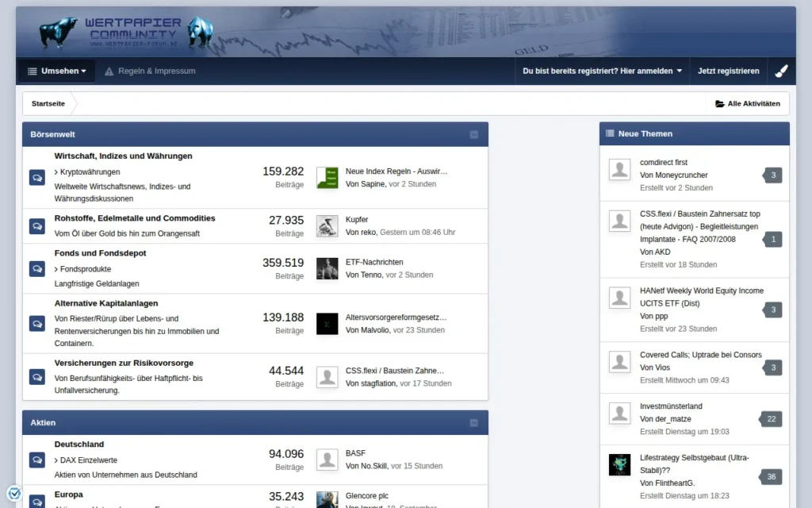Open Deutschland stocks forum
812x508 pixels.
[79, 444]
